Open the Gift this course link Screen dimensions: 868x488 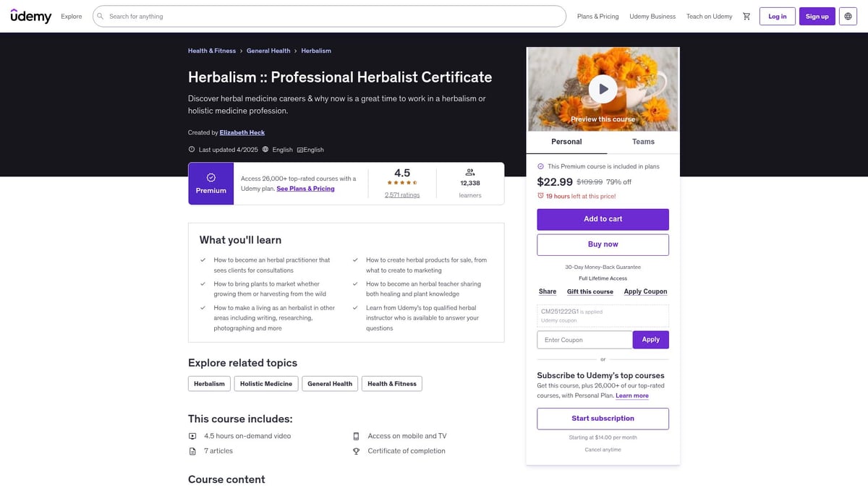pyautogui.click(x=589, y=291)
